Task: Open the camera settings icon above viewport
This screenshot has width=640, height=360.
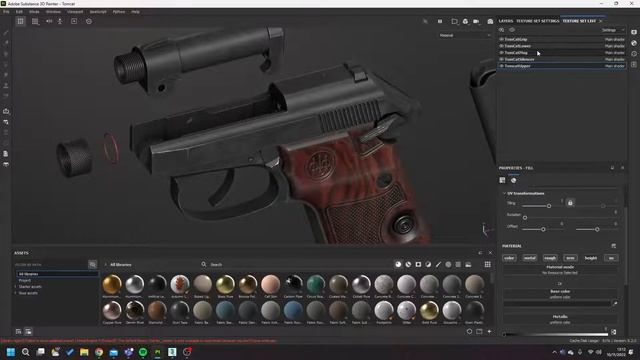Action: coord(465,21)
